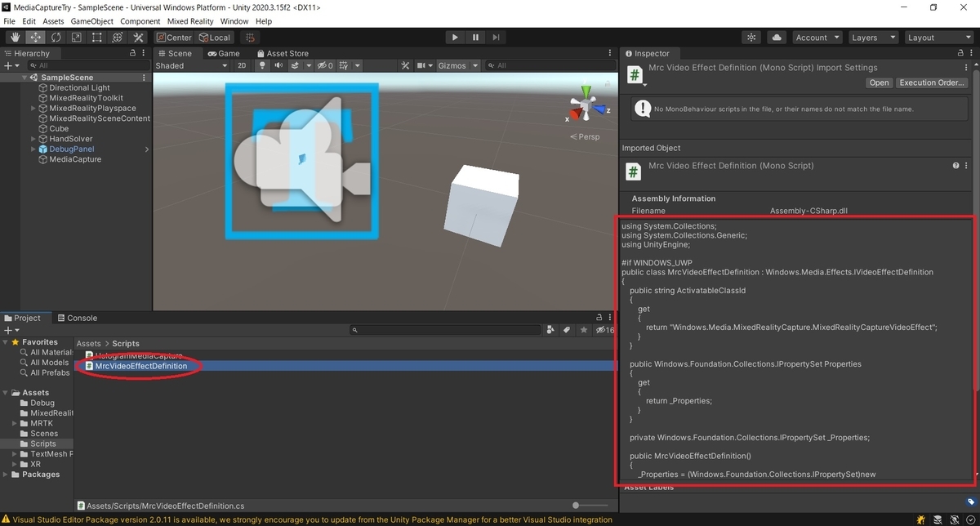
Task: Select the Rotate tool
Action: click(56, 38)
